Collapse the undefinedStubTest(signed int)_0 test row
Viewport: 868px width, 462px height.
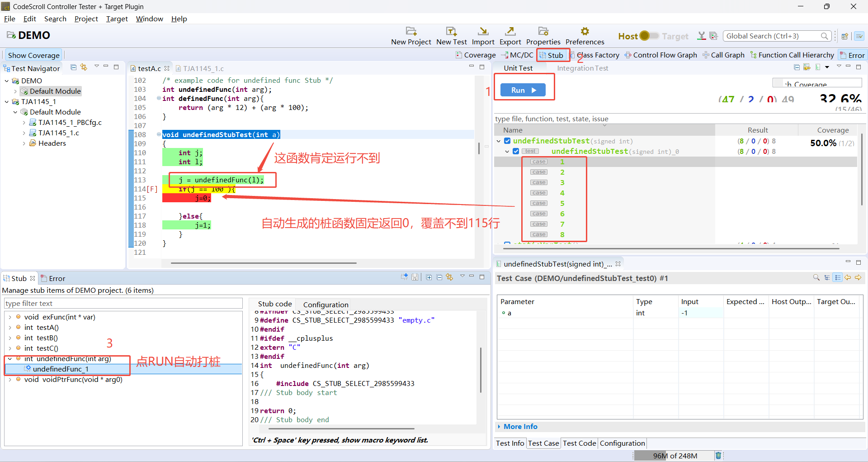click(507, 152)
